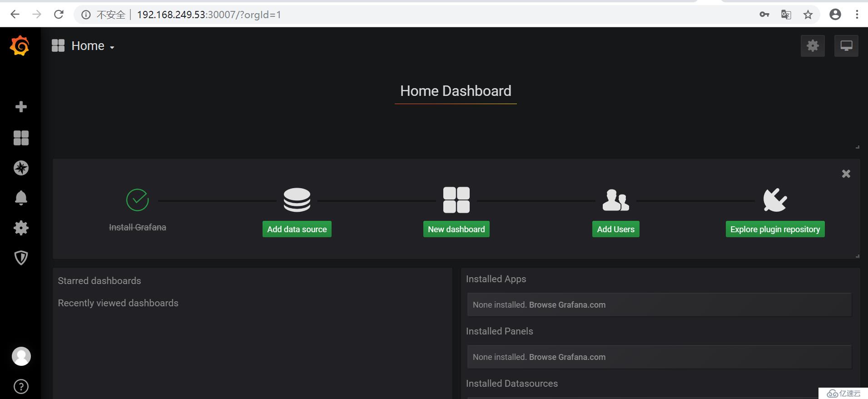Click the Home Dashboard title
Screen dimensions: 868x399
point(456,91)
